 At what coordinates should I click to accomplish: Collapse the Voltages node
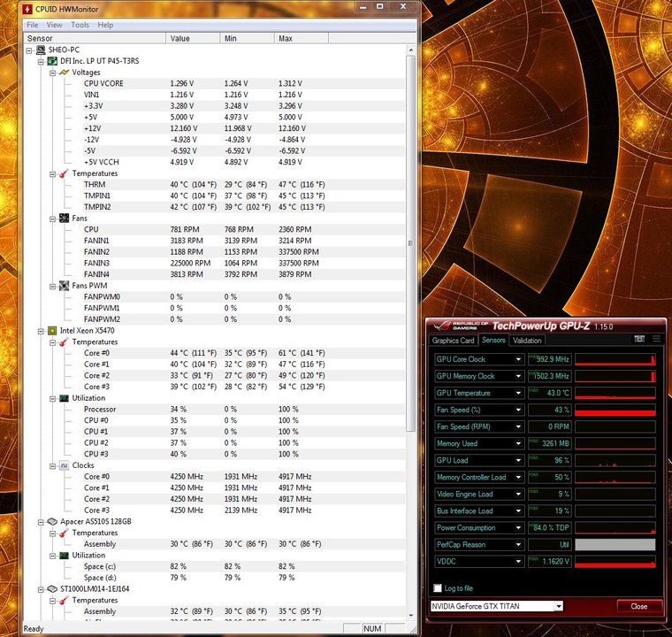(53, 73)
